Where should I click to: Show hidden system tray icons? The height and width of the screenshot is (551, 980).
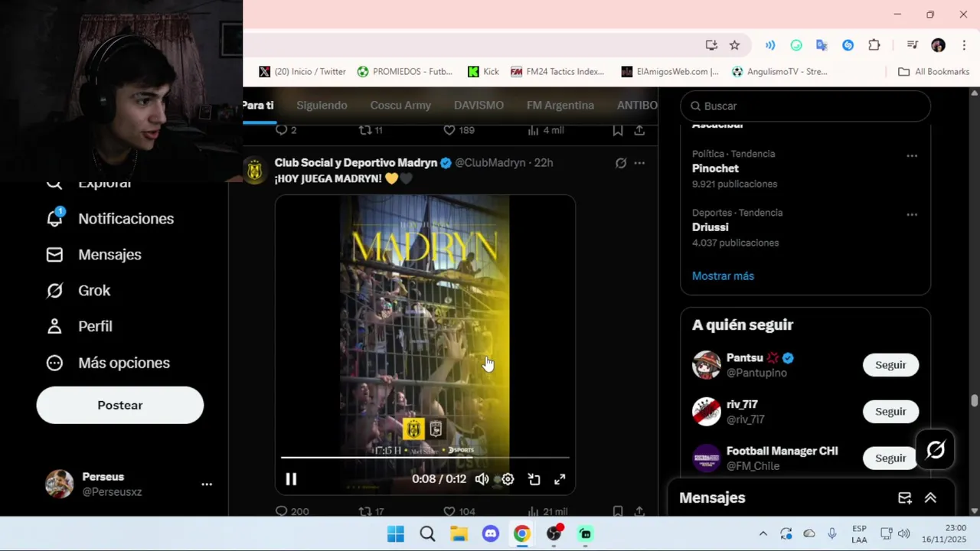point(763,534)
